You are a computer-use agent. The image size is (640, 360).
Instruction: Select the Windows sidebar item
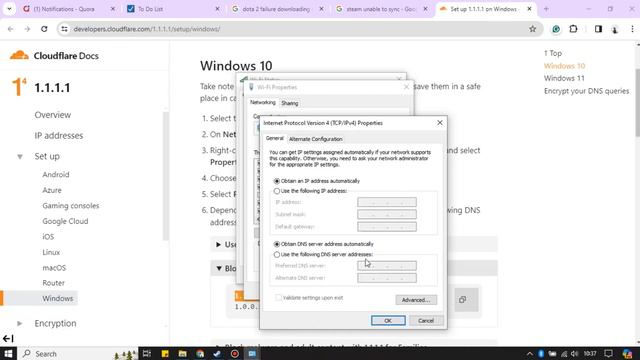click(x=58, y=298)
